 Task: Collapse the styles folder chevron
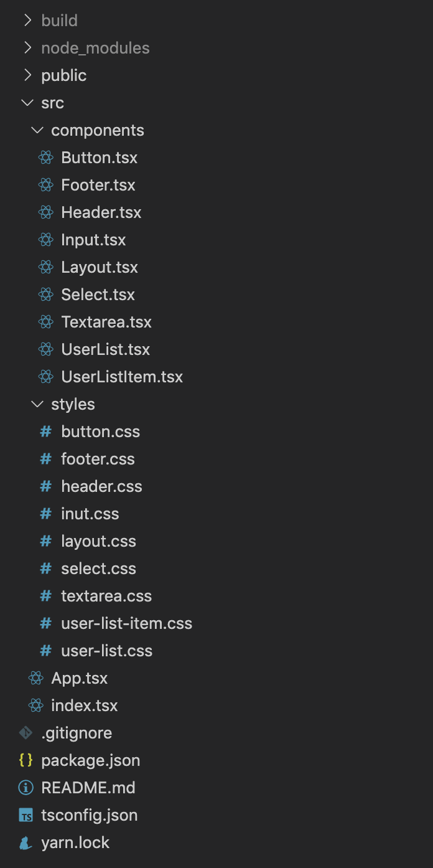click(37, 404)
